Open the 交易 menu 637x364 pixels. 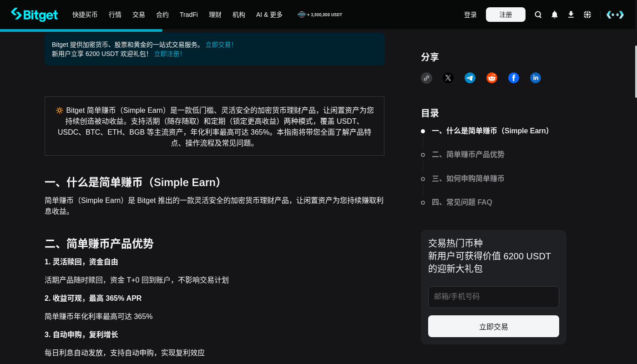pos(139,15)
